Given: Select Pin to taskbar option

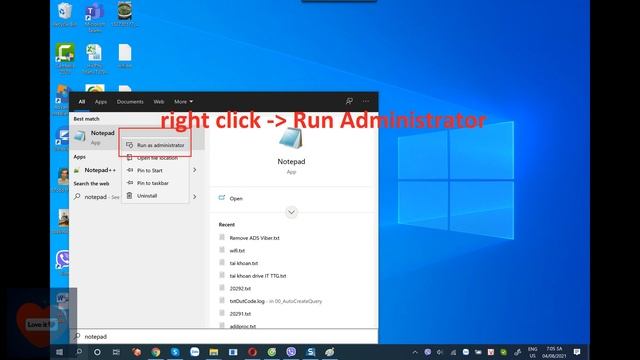Looking at the screenshot, I should 156,183.
